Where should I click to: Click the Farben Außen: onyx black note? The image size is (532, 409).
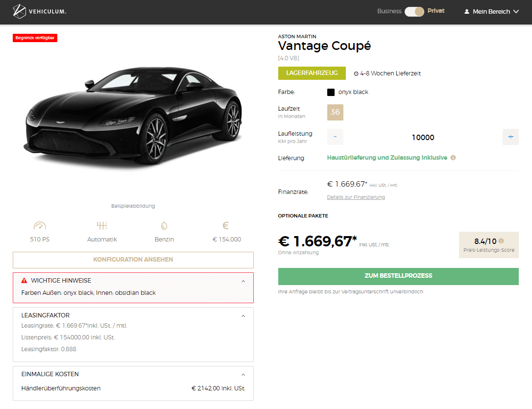(x=89, y=293)
